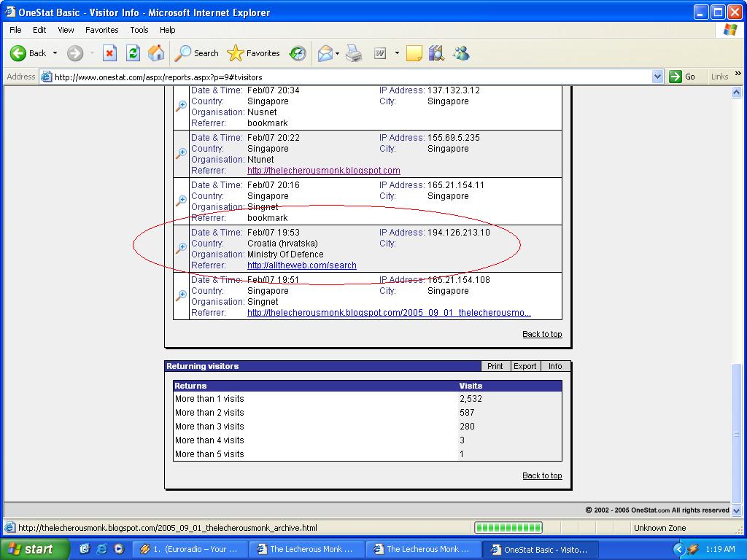Click Export in Returning visitors panel
Screen dimensions: 747x560
pyautogui.click(x=525, y=366)
